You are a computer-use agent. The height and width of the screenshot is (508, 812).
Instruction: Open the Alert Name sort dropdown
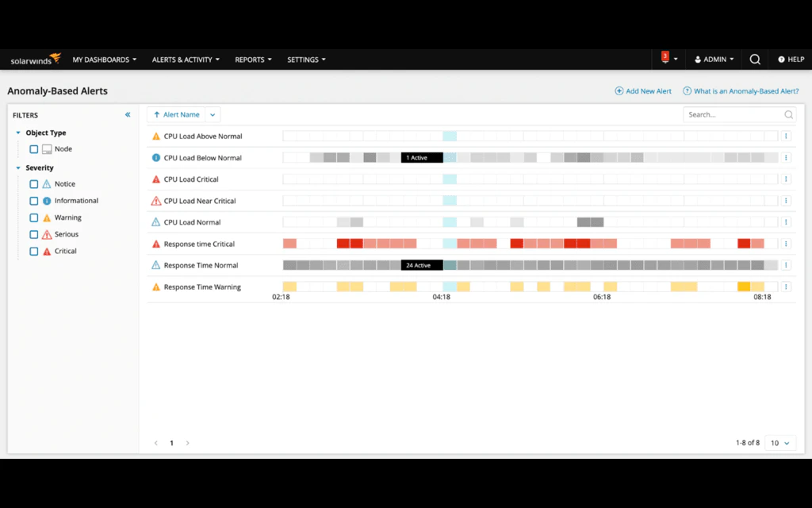point(212,114)
